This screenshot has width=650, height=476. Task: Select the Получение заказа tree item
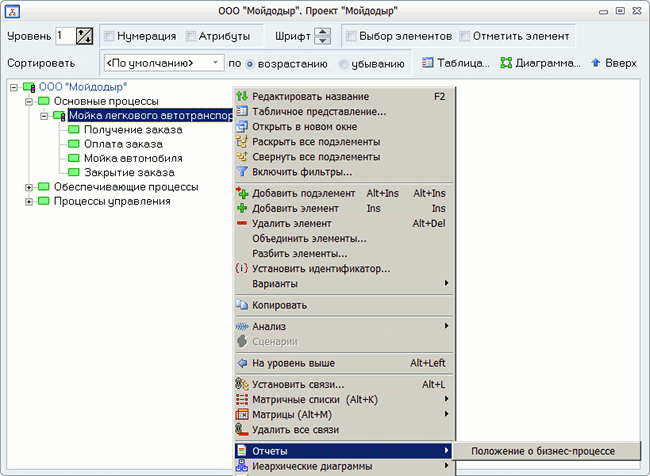pyautogui.click(x=133, y=130)
